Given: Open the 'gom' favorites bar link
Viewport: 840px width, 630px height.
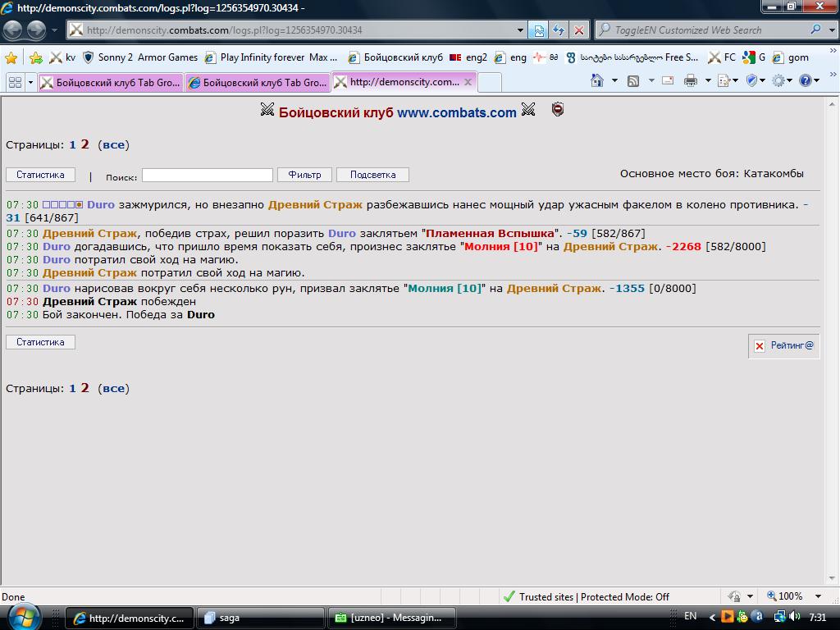Looking at the screenshot, I should click(791, 57).
